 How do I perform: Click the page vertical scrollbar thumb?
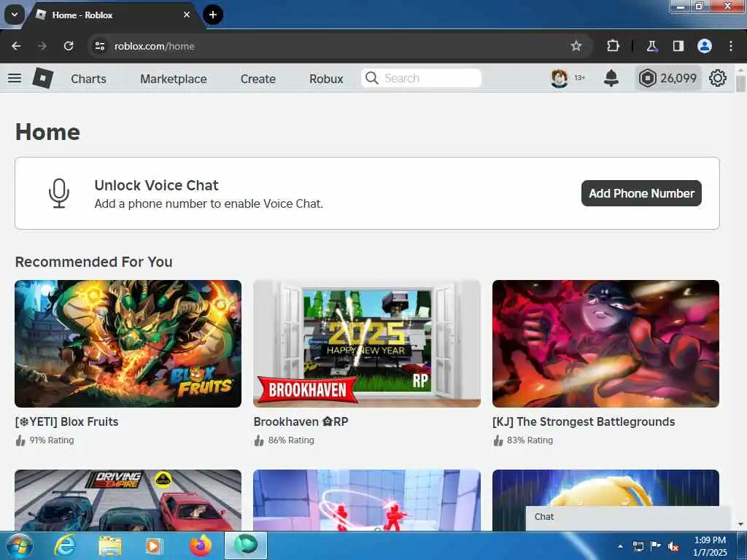(740, 83)
